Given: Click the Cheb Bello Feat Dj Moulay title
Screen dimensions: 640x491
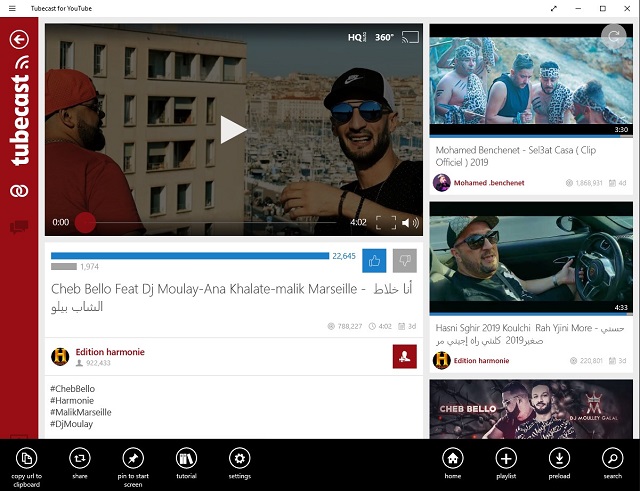Looking at the screenshot, I should tap(232, 298).
